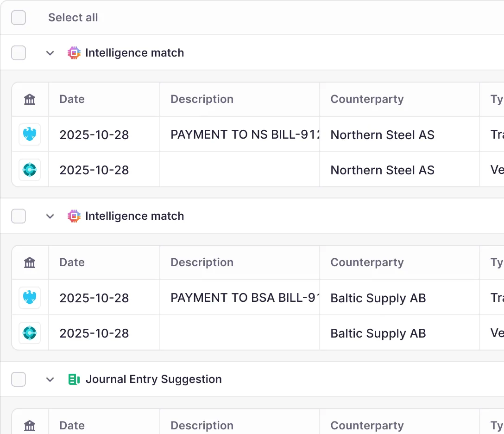Click the Date column header in first table

pyautogui.click(x=72, y=99)
